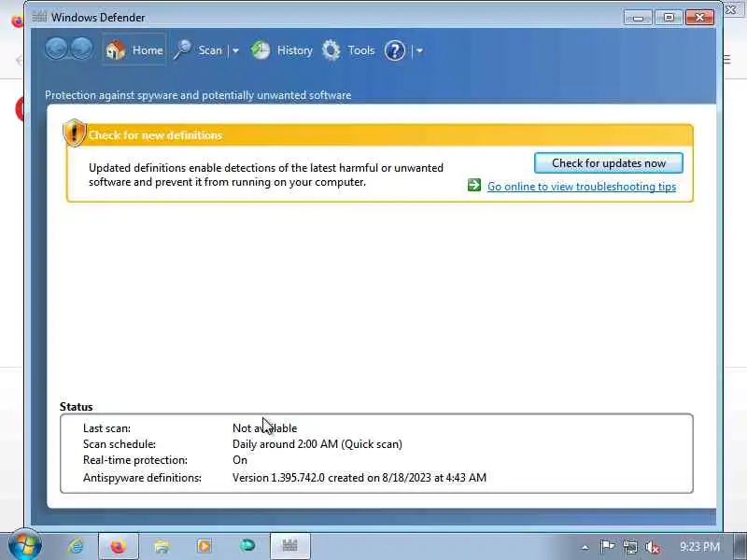Open the Windows Start menu

(x=25, y=546)
